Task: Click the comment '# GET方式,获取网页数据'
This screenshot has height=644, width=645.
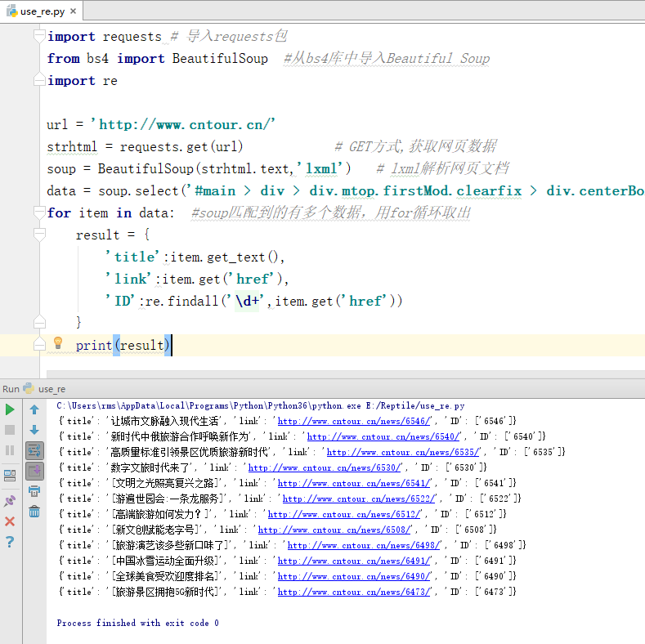Action: [x=415, y=146]
